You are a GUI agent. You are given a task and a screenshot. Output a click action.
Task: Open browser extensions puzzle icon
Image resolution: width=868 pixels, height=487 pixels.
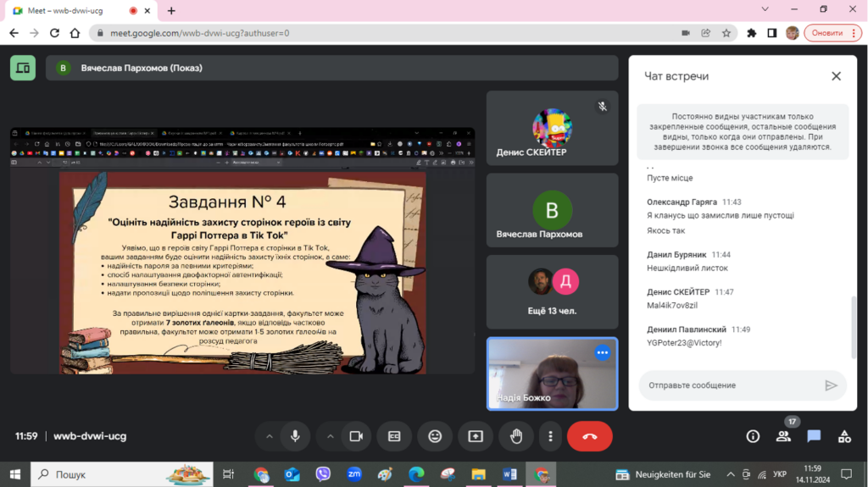pyautogui.click(x=751, y=33)
